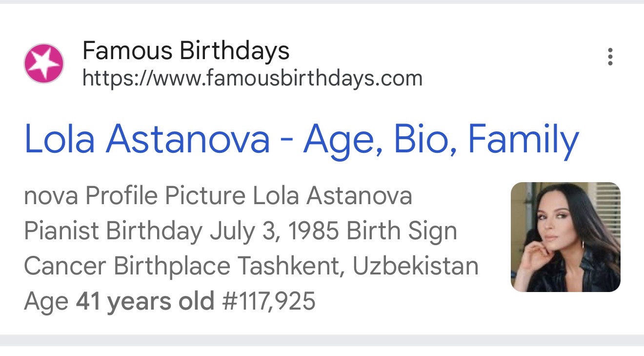Viewport: 644px width, 356px height.
Task: Click 'Age' label before 41 years old
Action: pyautogui.click(x=46, y=302)
